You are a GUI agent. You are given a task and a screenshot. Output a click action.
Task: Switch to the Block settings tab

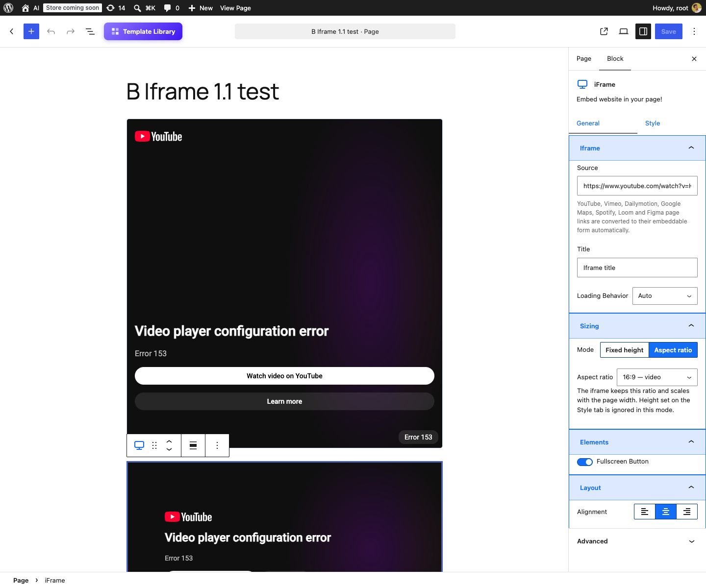(615, 59)
